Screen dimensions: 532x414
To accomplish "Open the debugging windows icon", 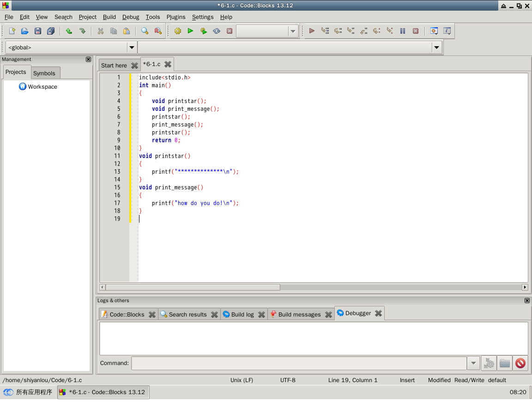I will pyautogui.click(x=434, y=31).
